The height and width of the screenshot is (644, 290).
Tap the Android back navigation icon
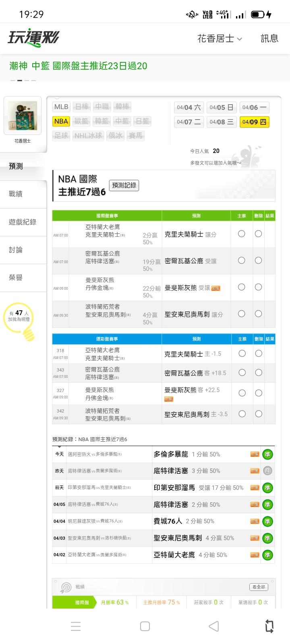click(x=214, y=626)
